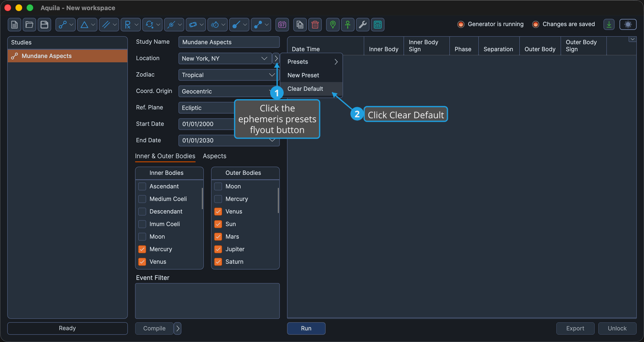Check the Moon in Outer Bodies
644x342 pixels.
[218, 186]
